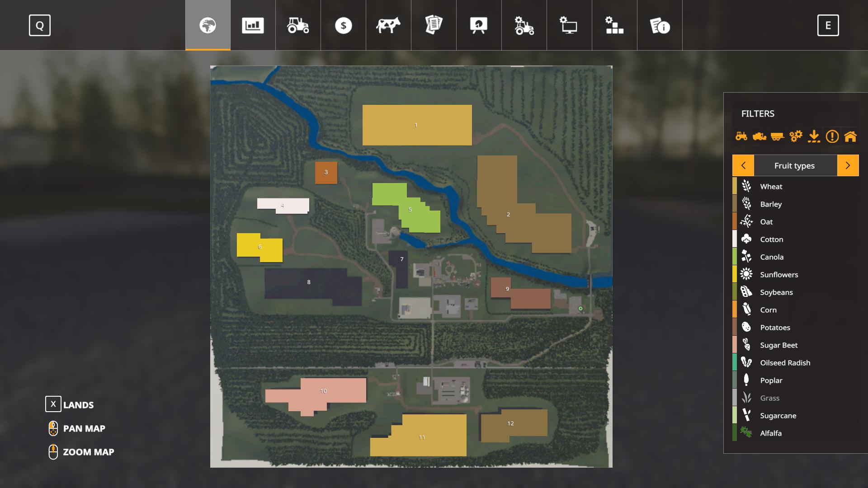The image size is (868, 488).
Task: Toggle Grass fruit type visibility
Action: pos(769,398)
